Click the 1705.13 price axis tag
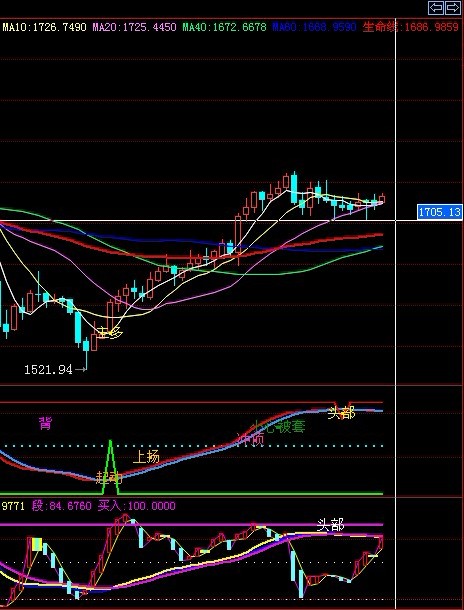Viewport: 464px width, 610px height. pos(440,212)
